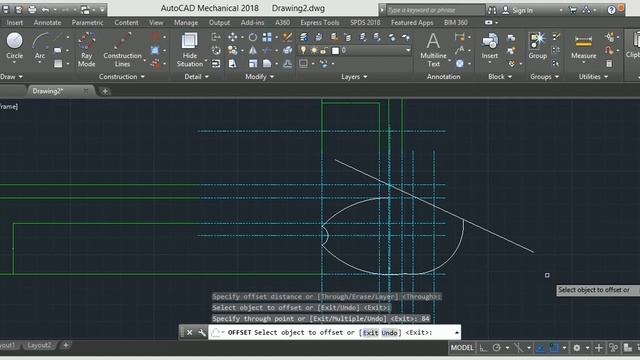Click the Scale tool in Modify panel
640x360 pixels.
(253, 64)
